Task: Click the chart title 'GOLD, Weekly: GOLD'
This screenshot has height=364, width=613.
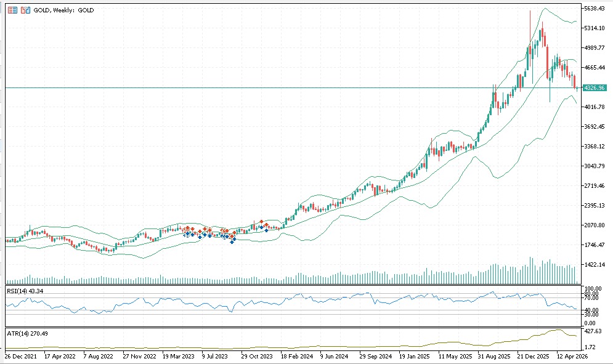Action: click(63, 10)
